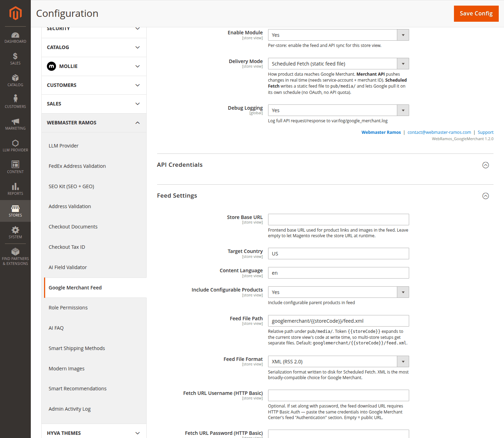Image resolution: width=504 pixels, height=438 pixels.
Task: Focus the Feed File Path field
Action: point(338,321)
